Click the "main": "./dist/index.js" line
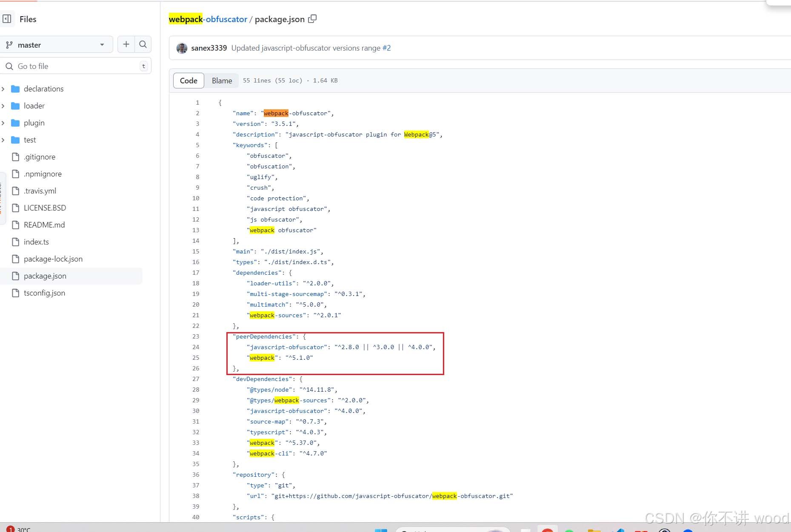 click(278, 251)
